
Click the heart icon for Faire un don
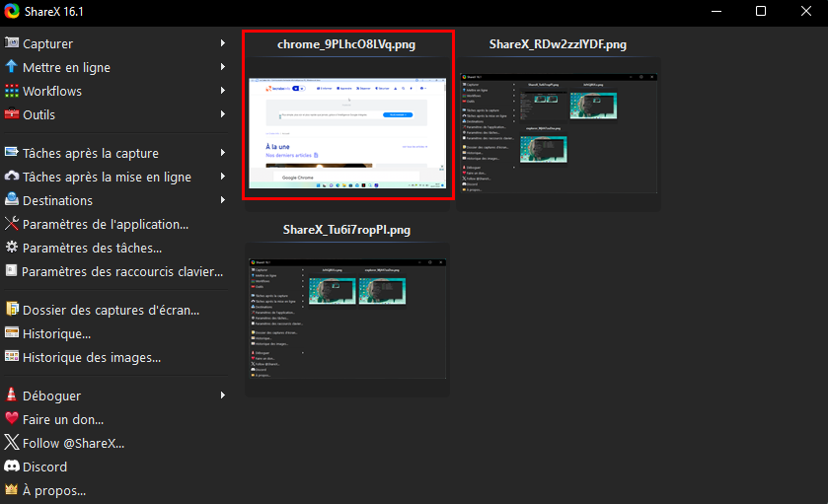(x=12, y=418)
